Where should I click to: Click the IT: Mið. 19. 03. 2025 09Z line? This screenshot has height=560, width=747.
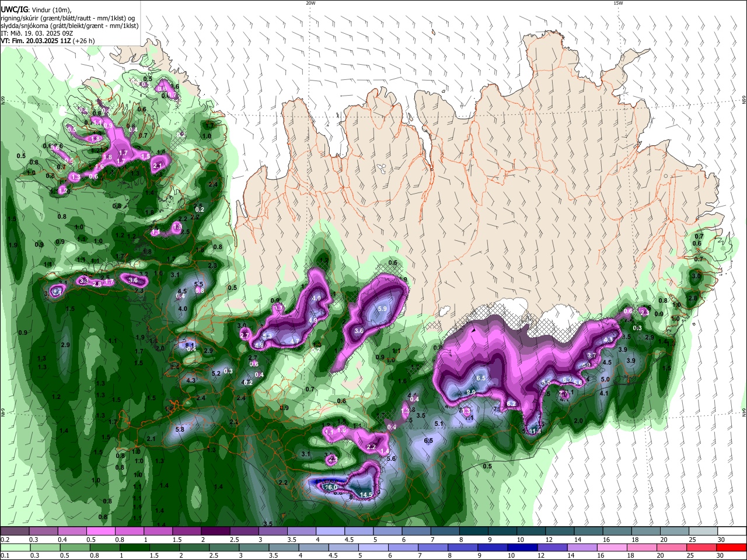[37, 33]
